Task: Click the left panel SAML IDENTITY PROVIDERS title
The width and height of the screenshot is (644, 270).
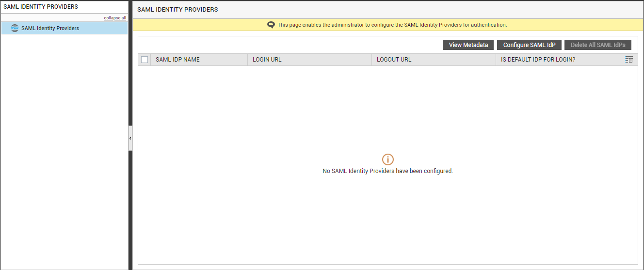Action: (41, 7)
